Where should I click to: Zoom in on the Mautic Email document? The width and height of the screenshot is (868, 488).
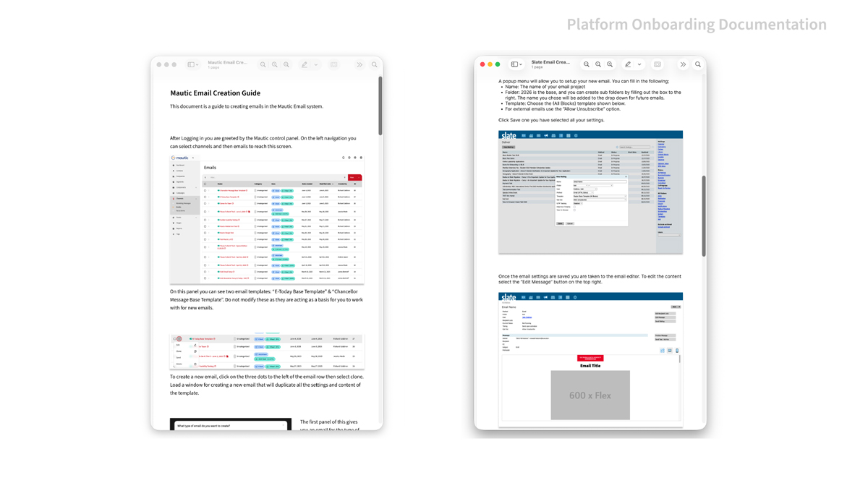[286, 64]
